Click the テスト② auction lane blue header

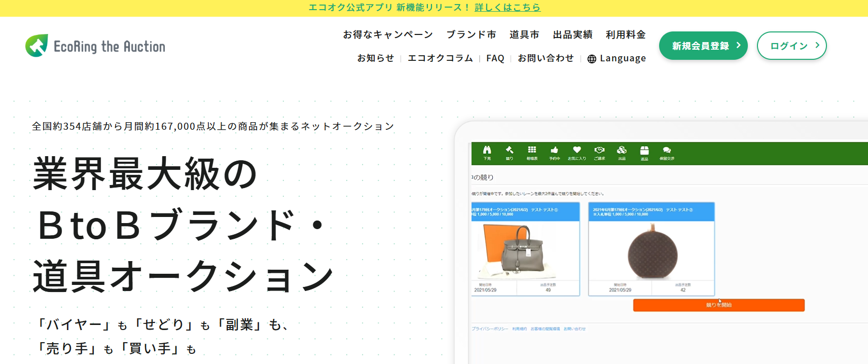click(x=652, y=212)
